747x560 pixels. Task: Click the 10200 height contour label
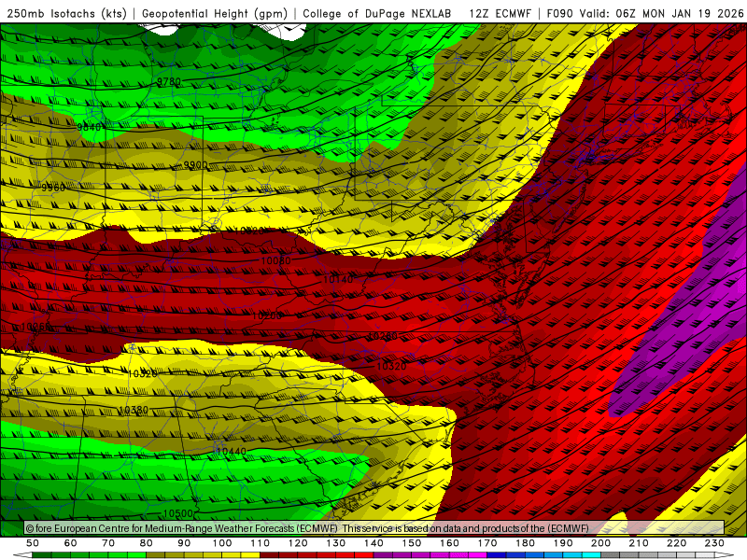coord(267,315)
